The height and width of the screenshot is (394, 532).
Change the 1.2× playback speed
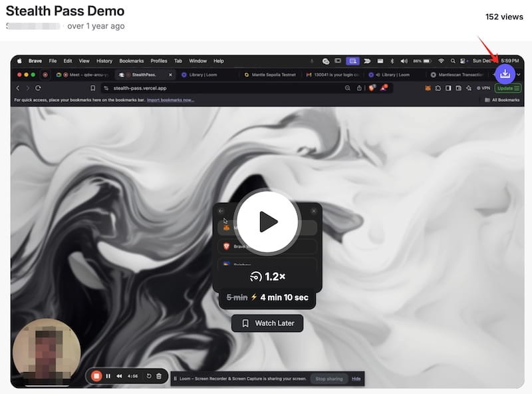267,276
